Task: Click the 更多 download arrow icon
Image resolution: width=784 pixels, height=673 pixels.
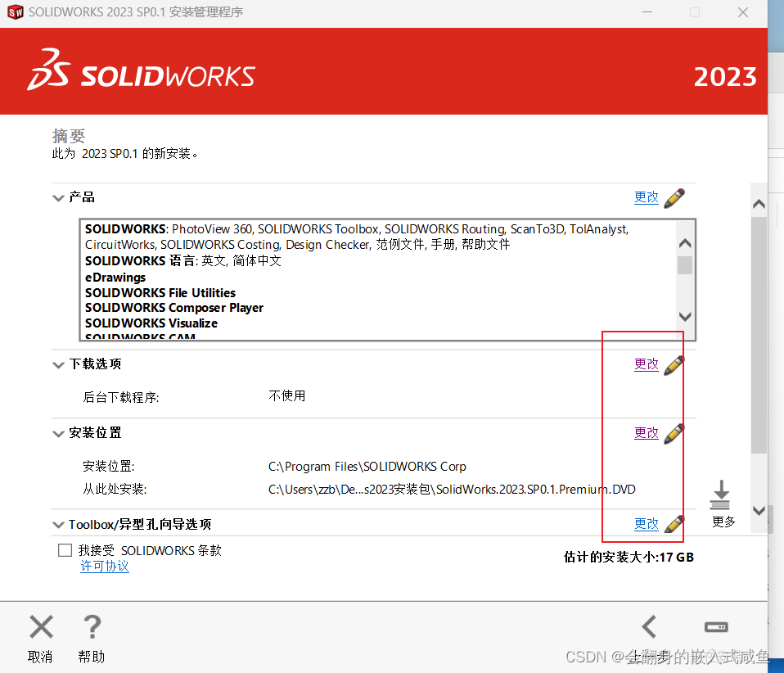Action: (720, 495)
